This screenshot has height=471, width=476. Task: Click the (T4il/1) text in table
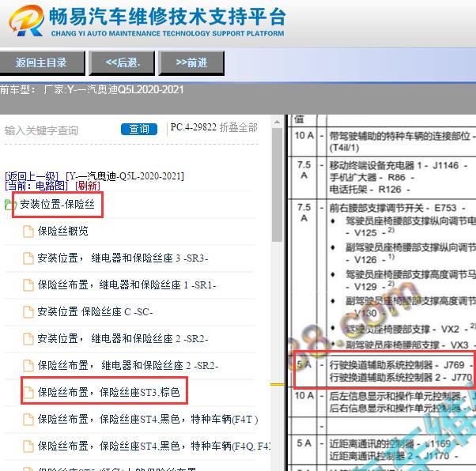[x=344, y=148]
